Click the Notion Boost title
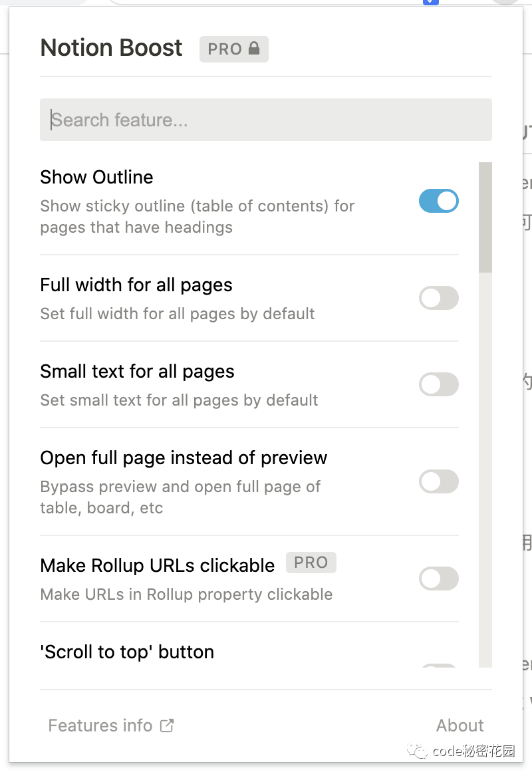 pos(111,48)
